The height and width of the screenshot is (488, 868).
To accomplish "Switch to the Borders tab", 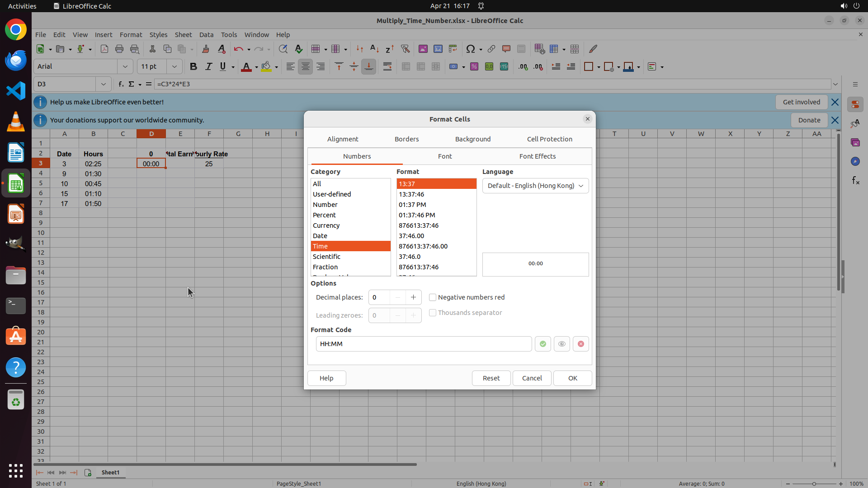I will tap(406, 139).
